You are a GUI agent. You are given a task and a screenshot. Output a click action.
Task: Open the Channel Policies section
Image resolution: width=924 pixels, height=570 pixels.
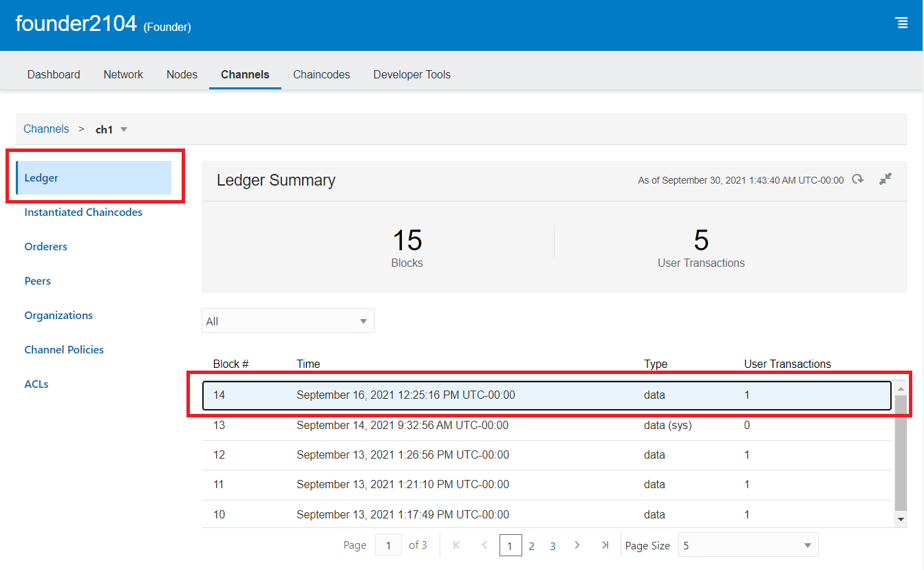(64, 350)
